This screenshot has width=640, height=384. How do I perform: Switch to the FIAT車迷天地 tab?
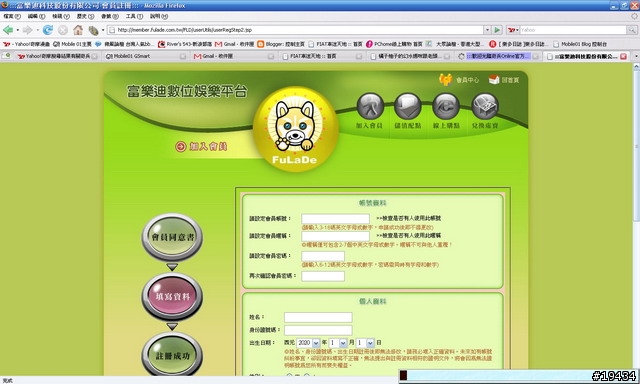pos(321,56)
